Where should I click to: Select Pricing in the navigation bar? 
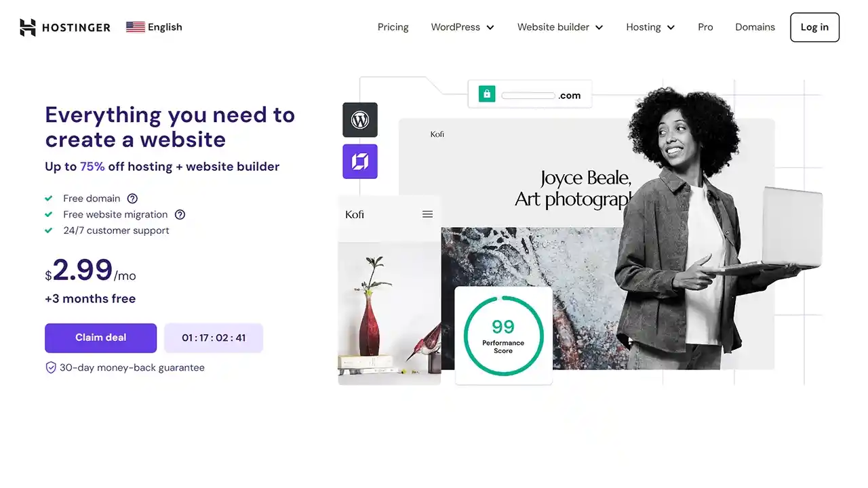[x=393, y=27]
